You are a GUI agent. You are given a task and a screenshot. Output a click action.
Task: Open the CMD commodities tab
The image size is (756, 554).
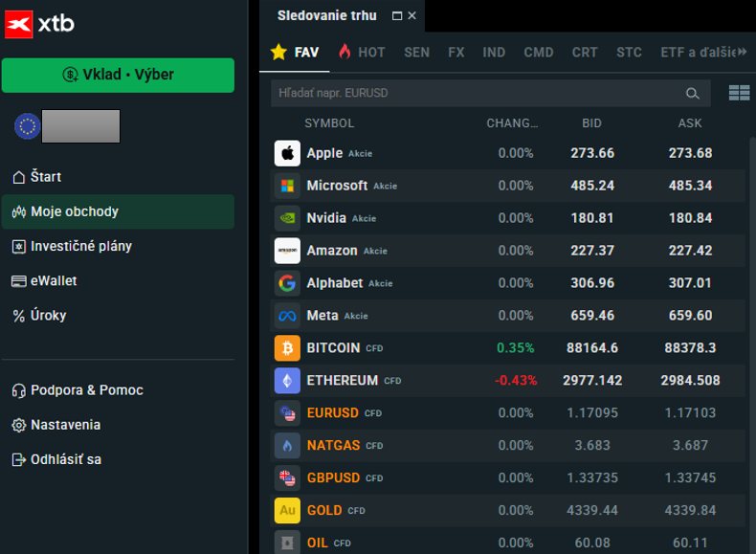[539, 53]
